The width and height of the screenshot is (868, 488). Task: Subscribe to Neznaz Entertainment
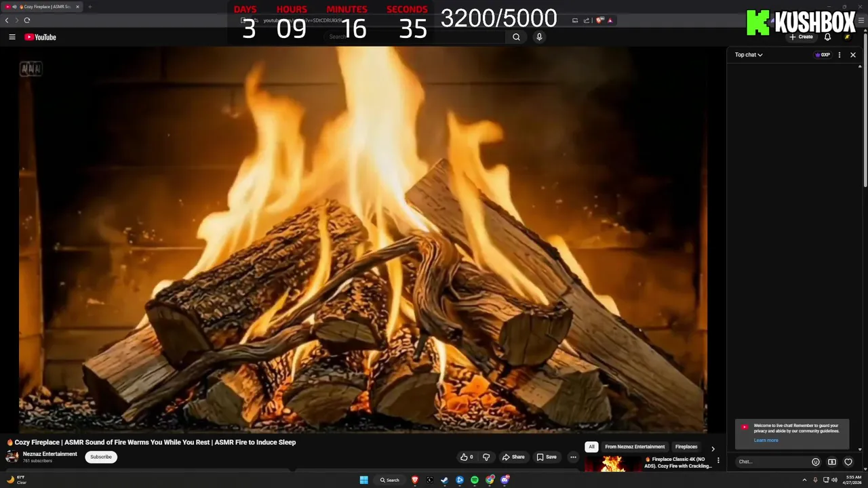(101, 457)
